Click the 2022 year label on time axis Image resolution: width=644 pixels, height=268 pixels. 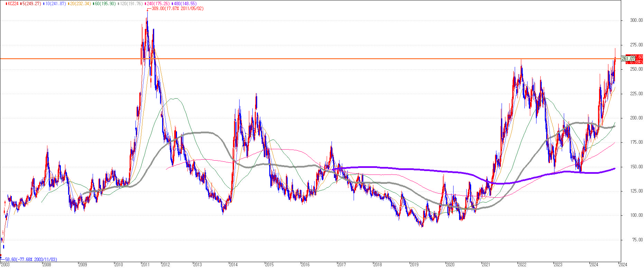522,265
